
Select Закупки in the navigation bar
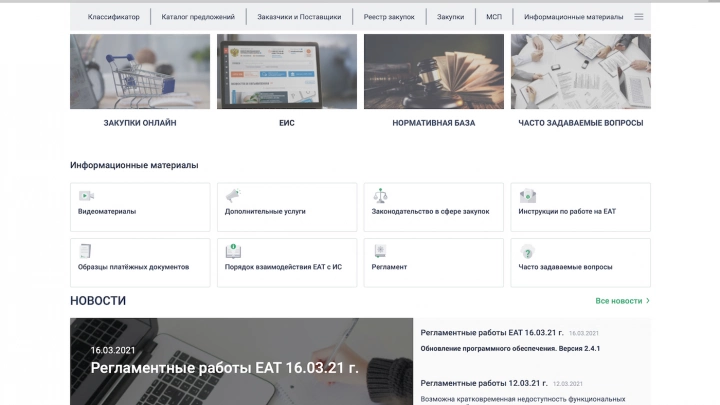click(450, 17)
